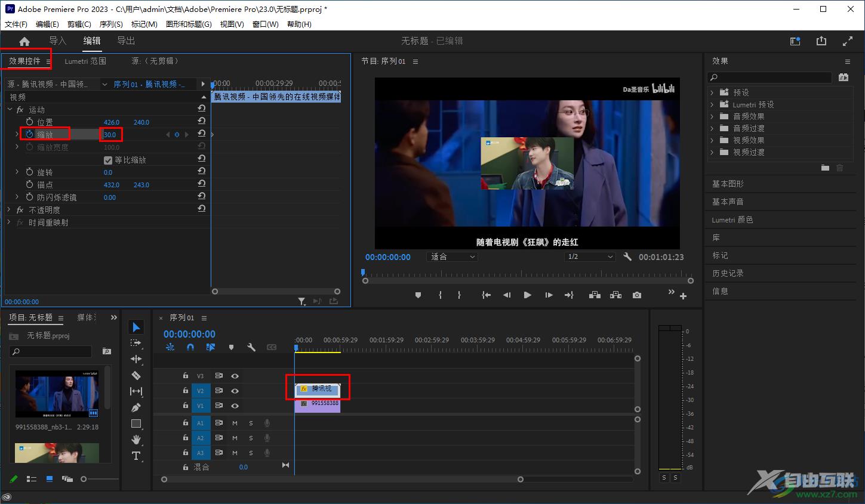Viewport: 865px width, 504px height.
Task: Open the 适合 zoom level dropdown
Action: 453,256
